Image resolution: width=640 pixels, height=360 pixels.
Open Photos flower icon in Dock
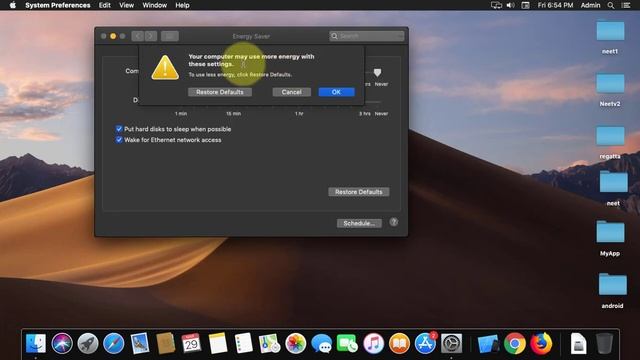tap(296, 343)
